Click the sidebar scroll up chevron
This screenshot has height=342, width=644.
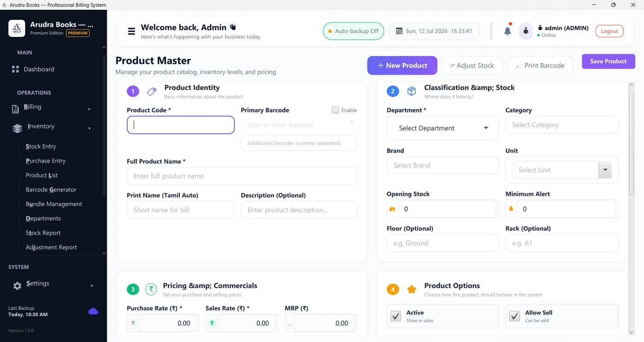(104, 47)
